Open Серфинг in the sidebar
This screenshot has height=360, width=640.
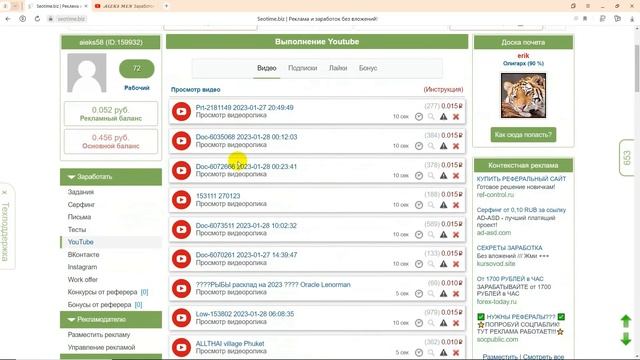tap(81, 204)
